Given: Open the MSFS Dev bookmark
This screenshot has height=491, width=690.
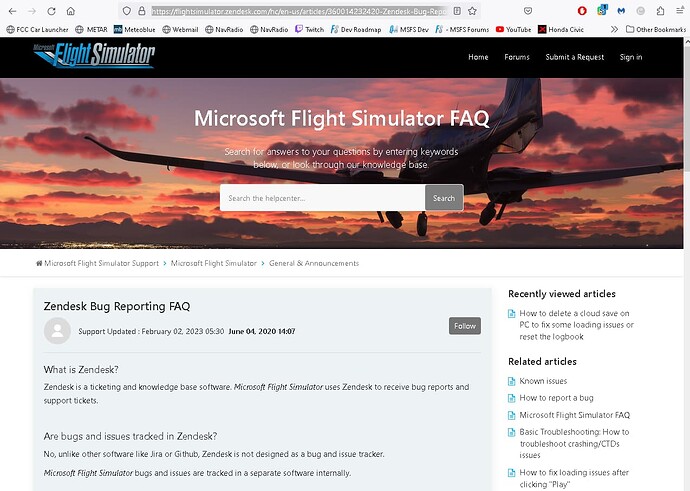Looking at the screenshot, I should coord(409,29).
